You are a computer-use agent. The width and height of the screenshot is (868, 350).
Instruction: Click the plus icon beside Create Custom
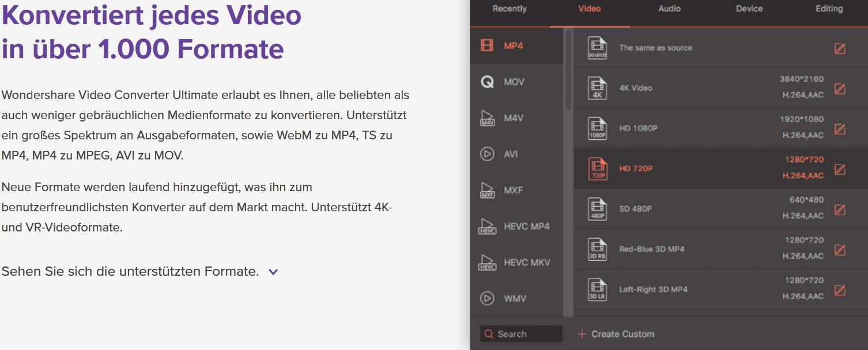582,334
